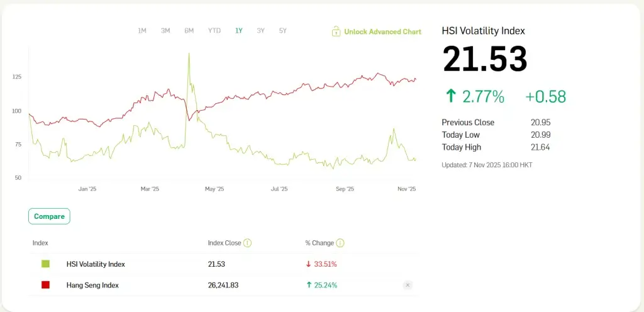Click the info icon next to Index Close

[248, 243]
